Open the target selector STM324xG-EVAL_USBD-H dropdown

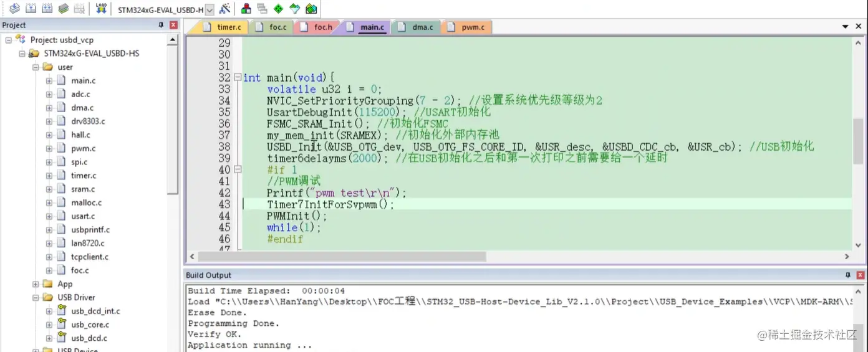coord(210,9)
